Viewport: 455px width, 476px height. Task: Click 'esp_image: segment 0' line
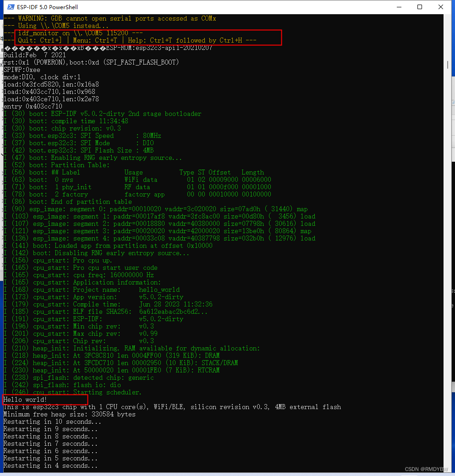(x=155, y=209)
